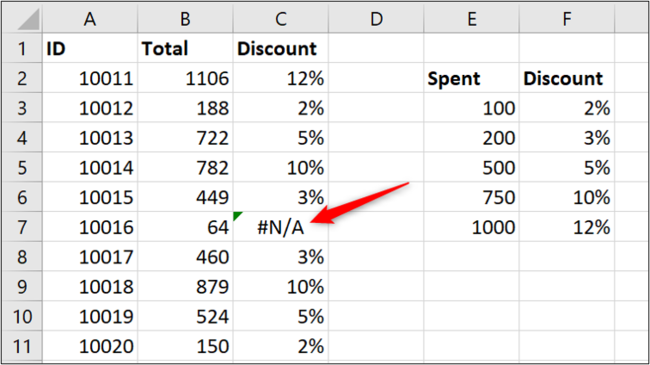This screenshot has width=650, height=365.
Task: Select column A header
Action: (90, 19)
